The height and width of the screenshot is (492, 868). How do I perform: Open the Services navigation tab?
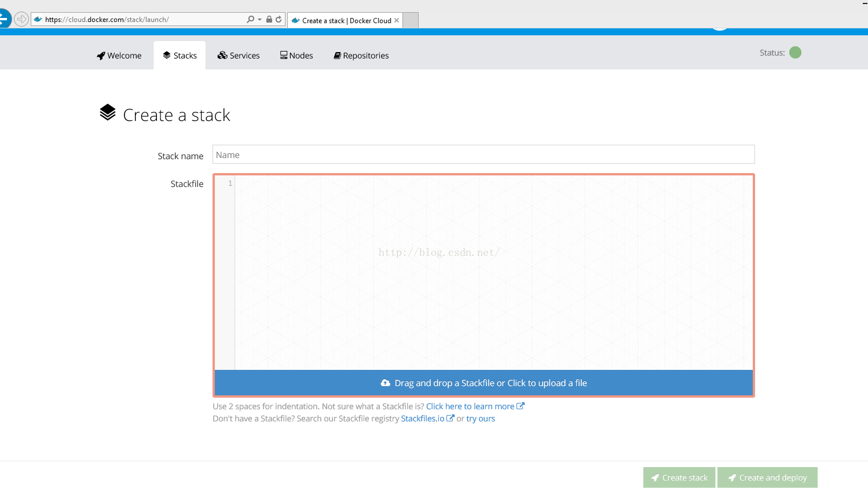pos(239,56)
